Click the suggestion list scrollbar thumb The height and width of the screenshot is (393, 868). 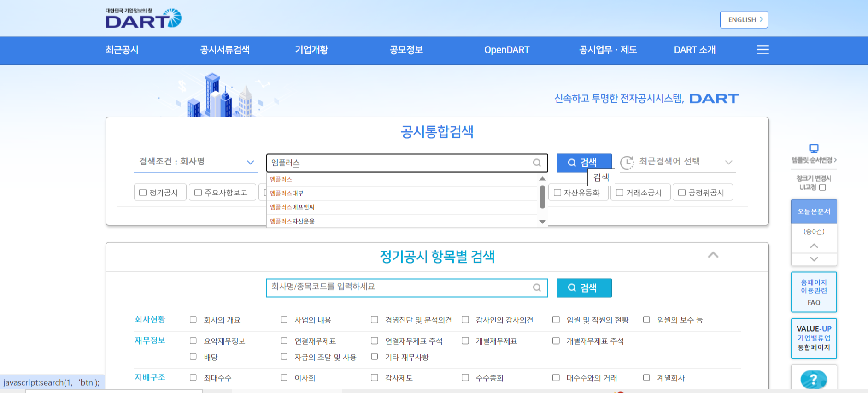point(542,197)
